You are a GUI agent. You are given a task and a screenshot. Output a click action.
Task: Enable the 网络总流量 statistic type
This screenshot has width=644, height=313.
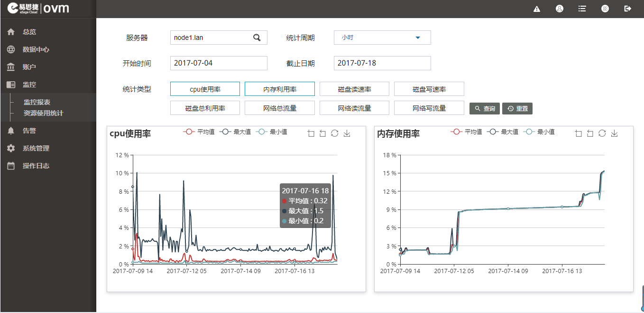click(x=280, y=108)
